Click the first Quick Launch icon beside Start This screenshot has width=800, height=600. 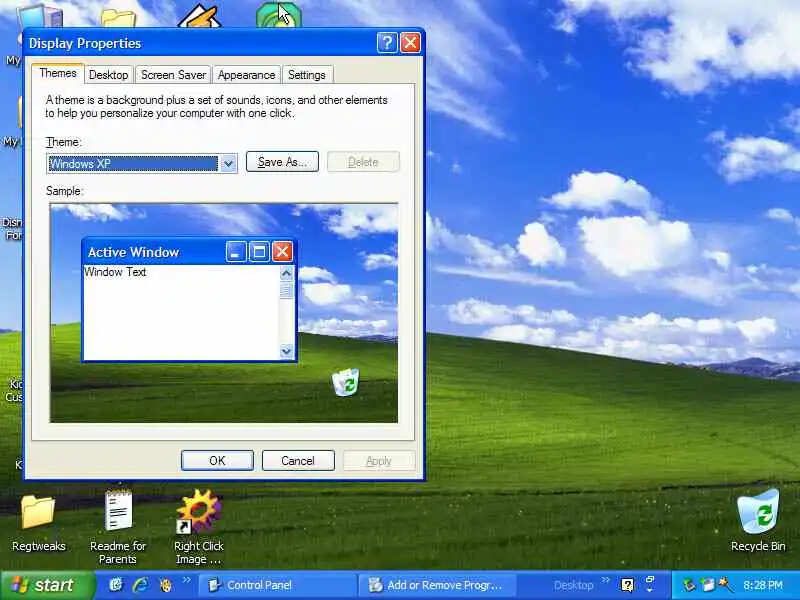(116, 585)
